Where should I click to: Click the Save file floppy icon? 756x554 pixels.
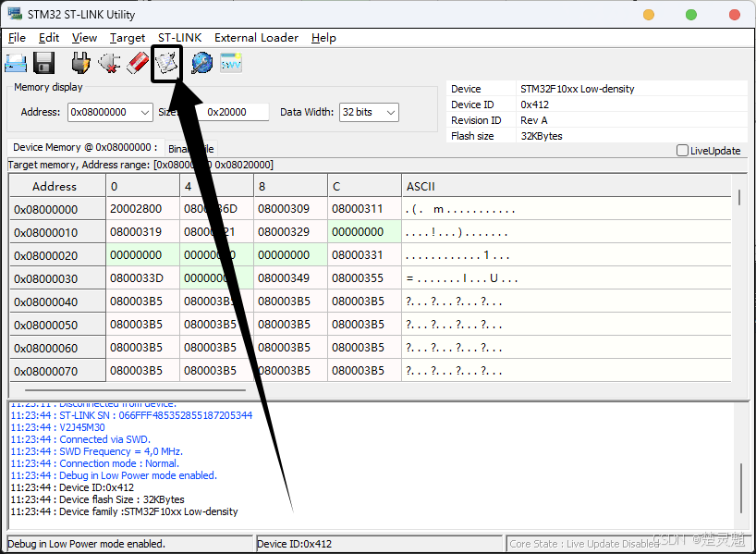pyautogui.click(x=43, y=63)
